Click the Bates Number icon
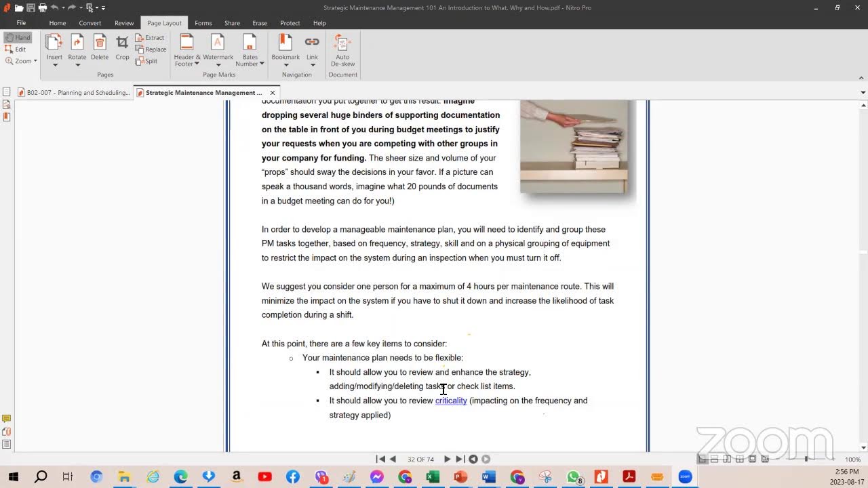This screenshot has width=868, height=488. tap(250, 42)
